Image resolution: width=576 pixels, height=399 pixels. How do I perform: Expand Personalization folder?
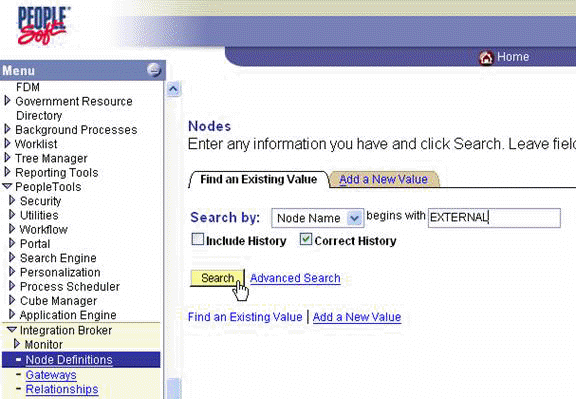pos(12,272)
